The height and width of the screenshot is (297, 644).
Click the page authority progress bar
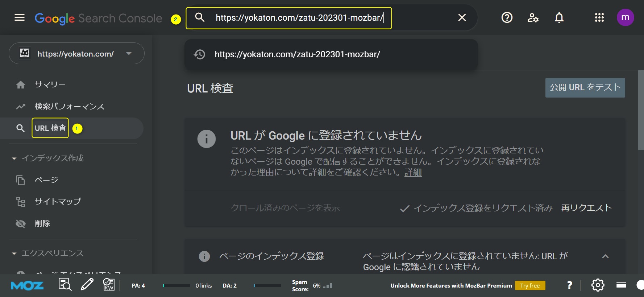pos(176,286)
